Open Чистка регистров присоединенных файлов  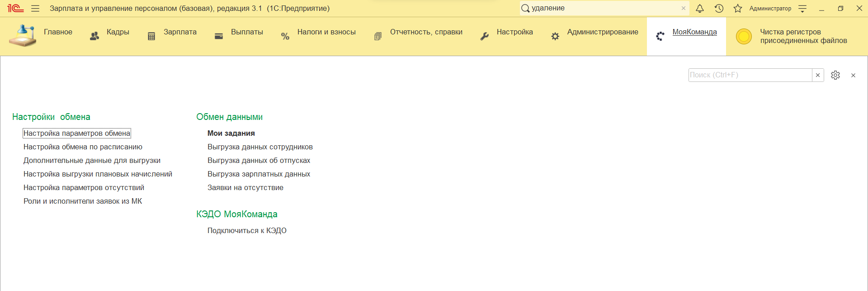tap(803, 36)
